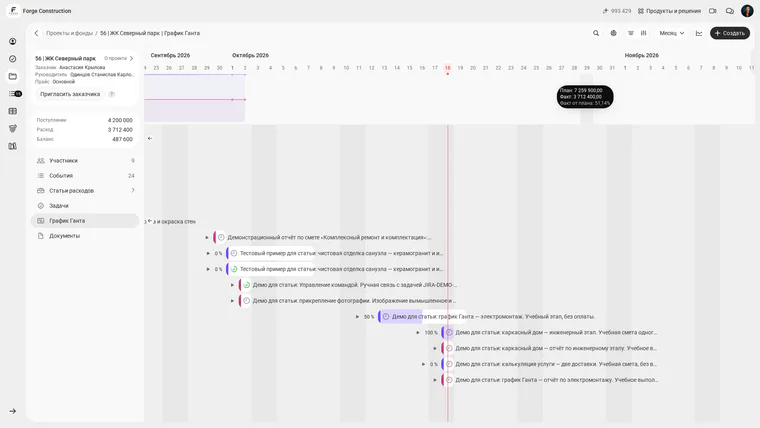The height and width of the screenshot is (428, 760).
Task: Click the plan/fact tooltip on chart
Action: [x=585, y=96]
